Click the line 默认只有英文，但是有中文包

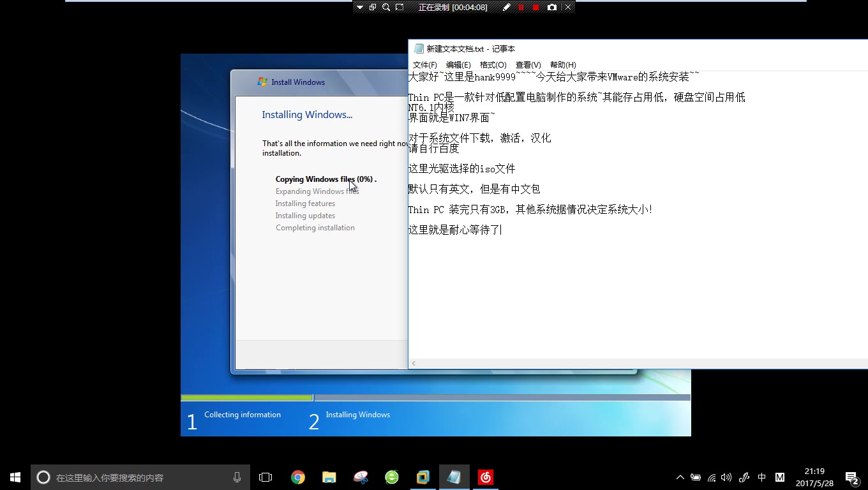tap(474, 189)
